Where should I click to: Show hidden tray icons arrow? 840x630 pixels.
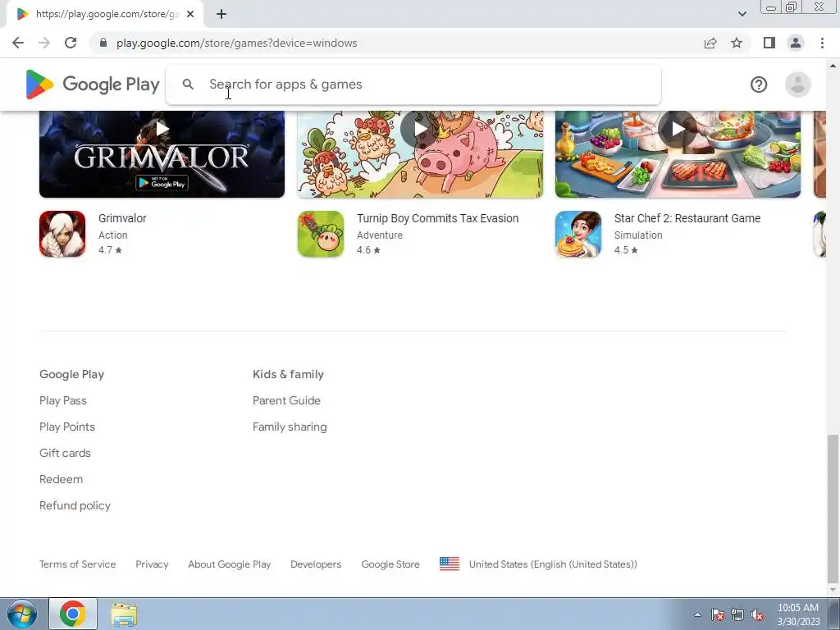coord(697,614)
